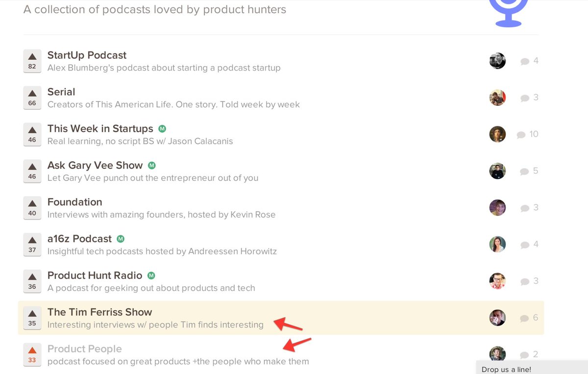Toggle upvote on Product People
This screenshot has width=588, height=374.
[32, 354]
